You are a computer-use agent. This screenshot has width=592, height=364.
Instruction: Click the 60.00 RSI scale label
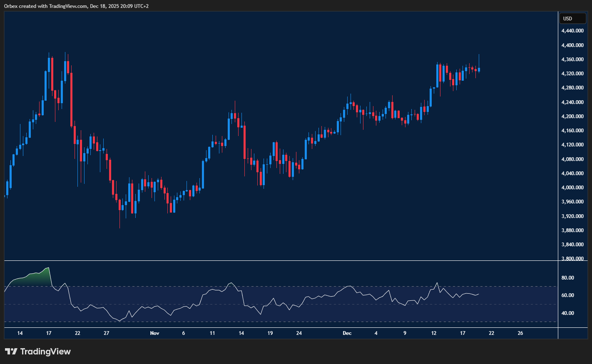tap(567, 295)
